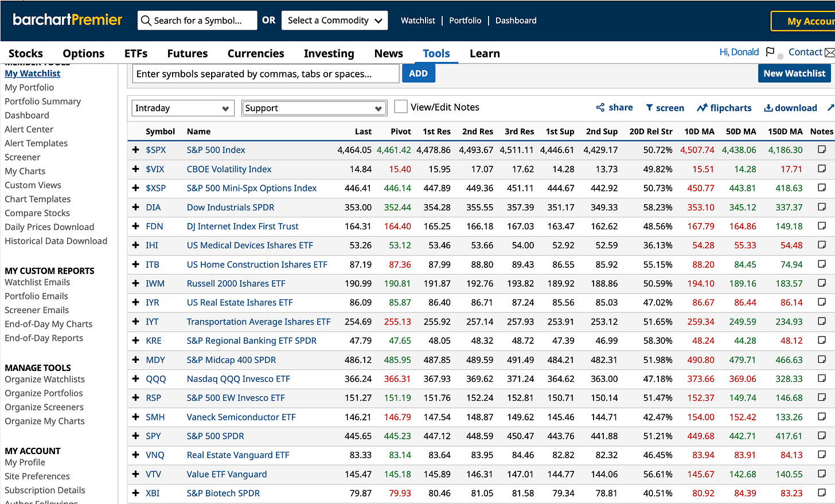Click the search magnifier icon

click(x=146, y=21)
